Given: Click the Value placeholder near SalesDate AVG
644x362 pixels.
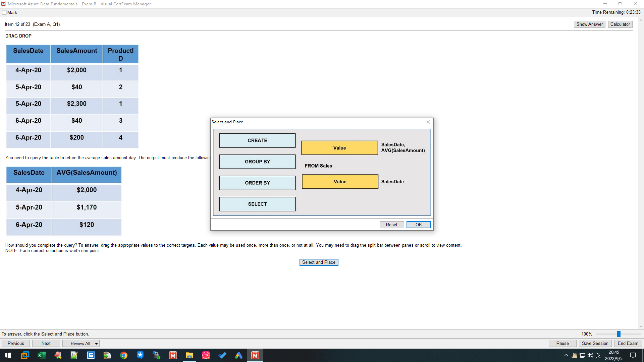Looking at the screenshot, I should (x=340, y=147).
